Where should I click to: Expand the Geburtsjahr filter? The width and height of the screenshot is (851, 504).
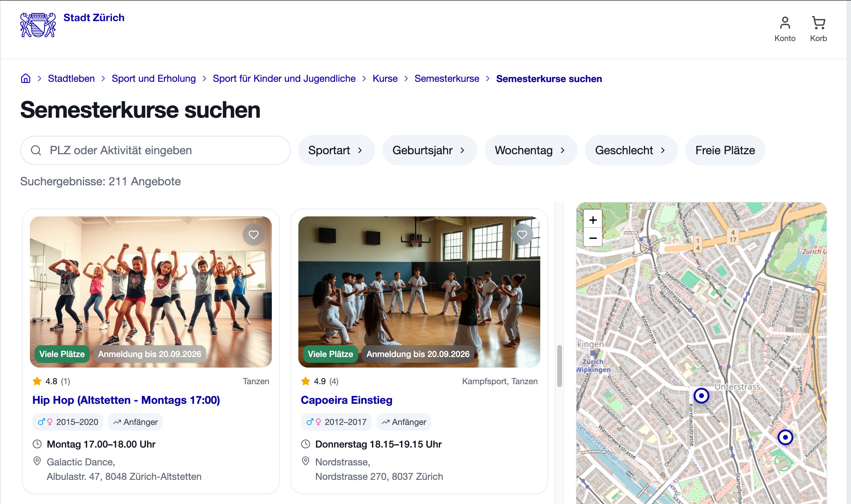tap(429, 150)
